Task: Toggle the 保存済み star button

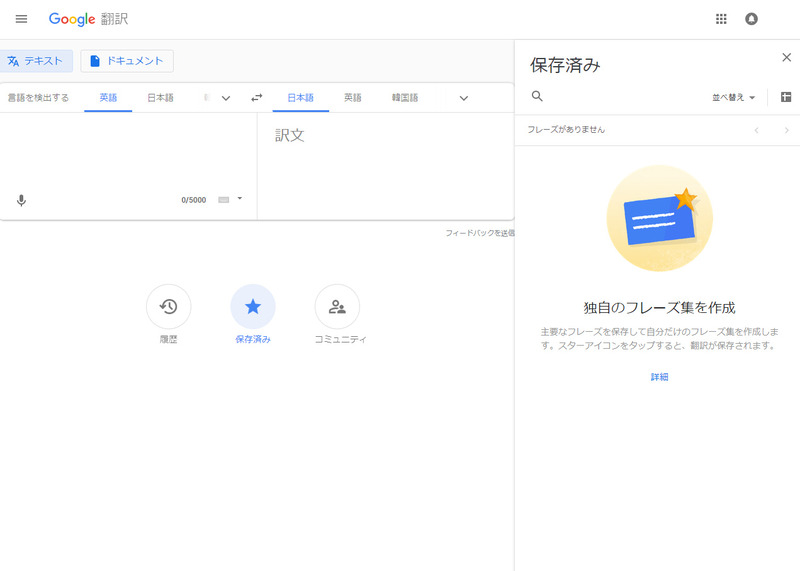Action: tap(253, 307)
